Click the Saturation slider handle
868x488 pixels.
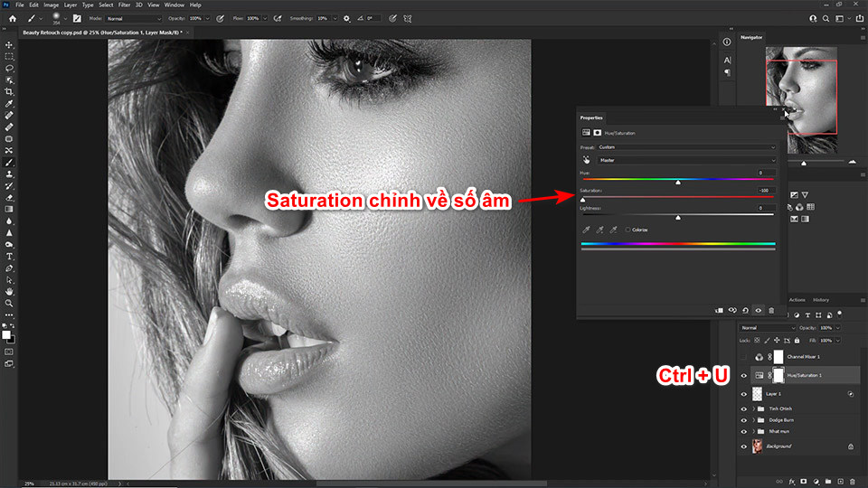tap(582, 200)
